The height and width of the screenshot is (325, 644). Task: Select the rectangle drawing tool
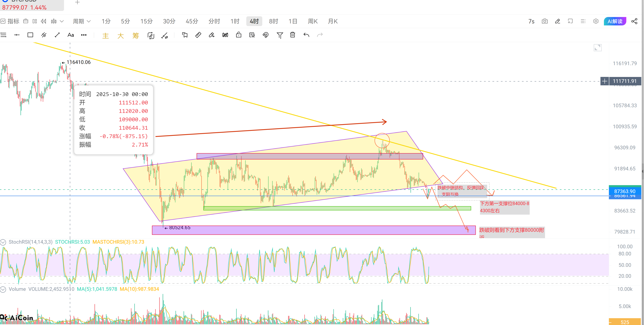30,35
